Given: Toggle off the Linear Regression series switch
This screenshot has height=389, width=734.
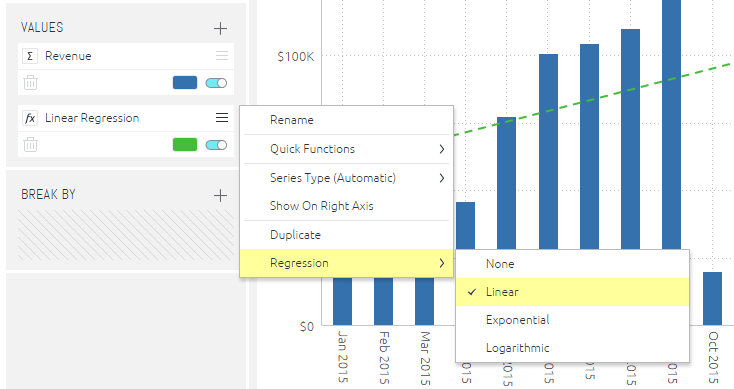Looking at the screenshot, I should click(x=216, y=145).
